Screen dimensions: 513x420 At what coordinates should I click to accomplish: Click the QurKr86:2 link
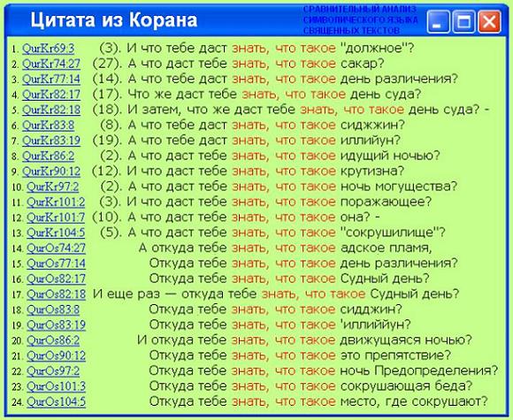[x=48, y=157]
